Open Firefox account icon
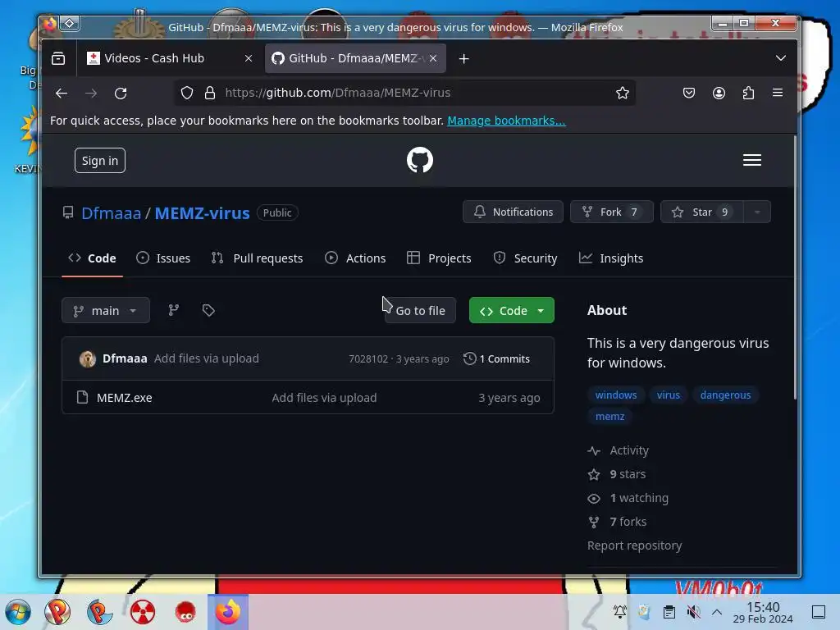 click(719, 94)
